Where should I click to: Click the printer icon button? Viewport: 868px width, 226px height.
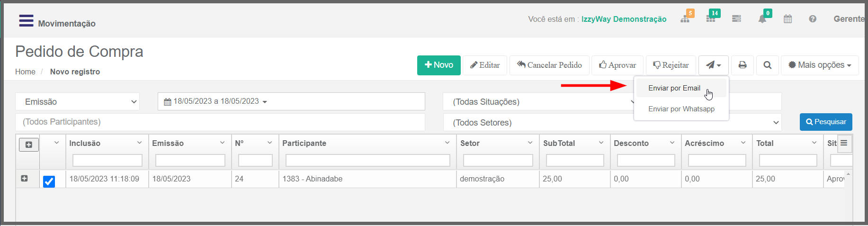point(743,65)
